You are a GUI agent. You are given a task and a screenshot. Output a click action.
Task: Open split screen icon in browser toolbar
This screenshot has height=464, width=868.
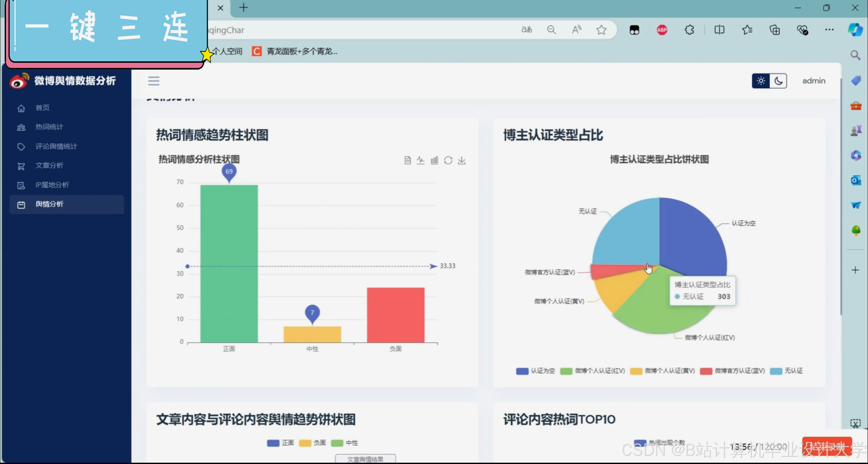(719, 30)
